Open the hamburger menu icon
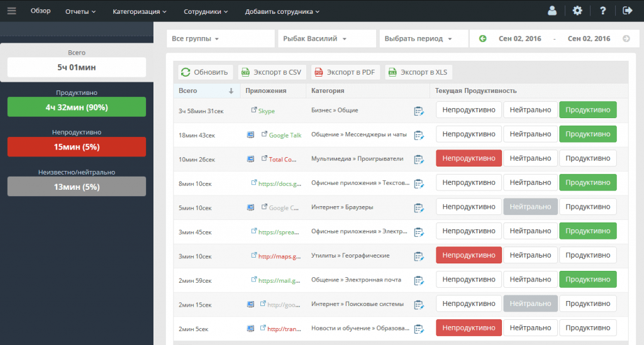 (x=11, y=11)
